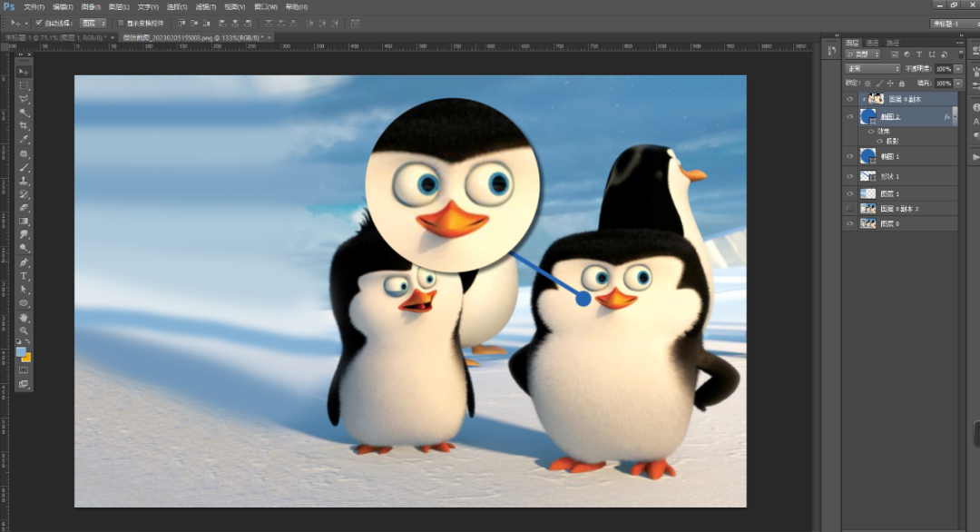Screen dimensions: 980x532
Task: Select the Healing Brush tool
Action: (x=24, y=153)
